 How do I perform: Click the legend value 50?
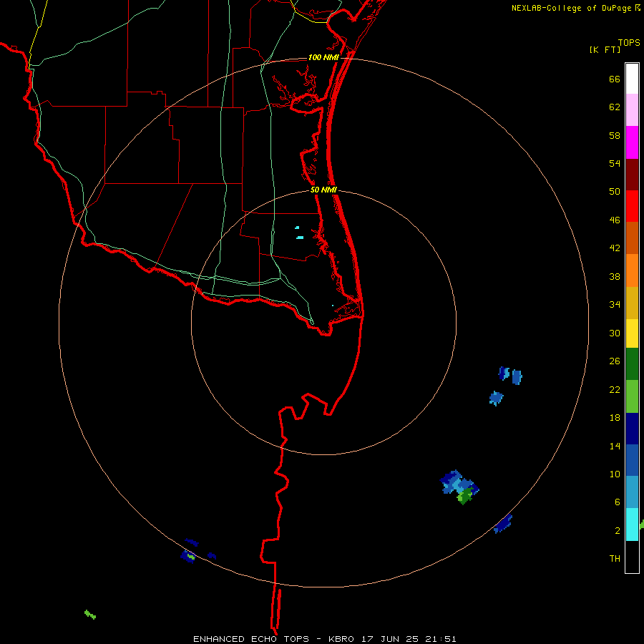point(615,192)
